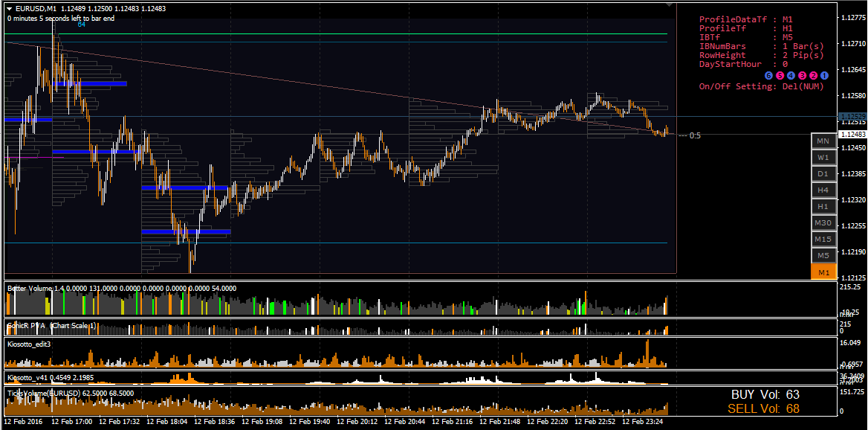Click the SonicR PVA indicator label
This screenshot has width=868, height=430.
(x=51, y=326)
